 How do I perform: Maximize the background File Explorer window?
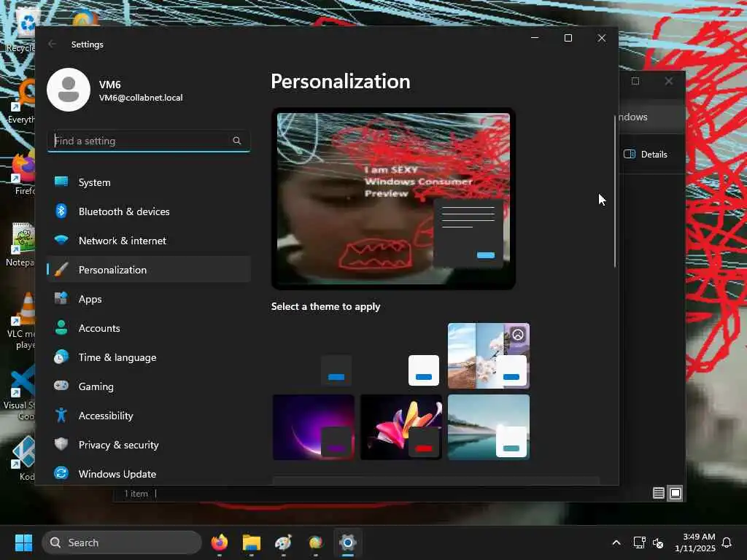pyautogui.click(x=635, y=81)
